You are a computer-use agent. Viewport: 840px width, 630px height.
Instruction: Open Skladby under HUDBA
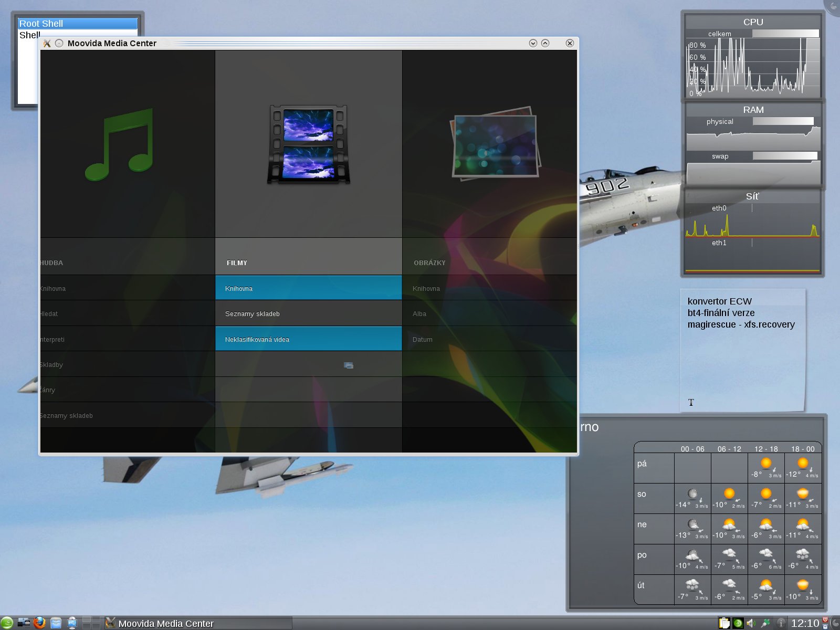coord(128,364)
